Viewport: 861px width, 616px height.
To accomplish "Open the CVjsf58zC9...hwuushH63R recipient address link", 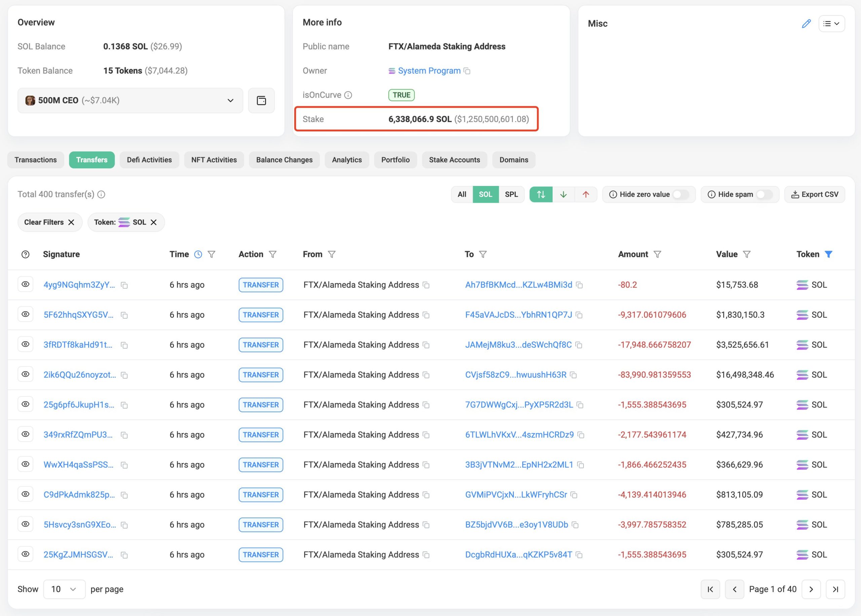I will click(x=516, y=375).
